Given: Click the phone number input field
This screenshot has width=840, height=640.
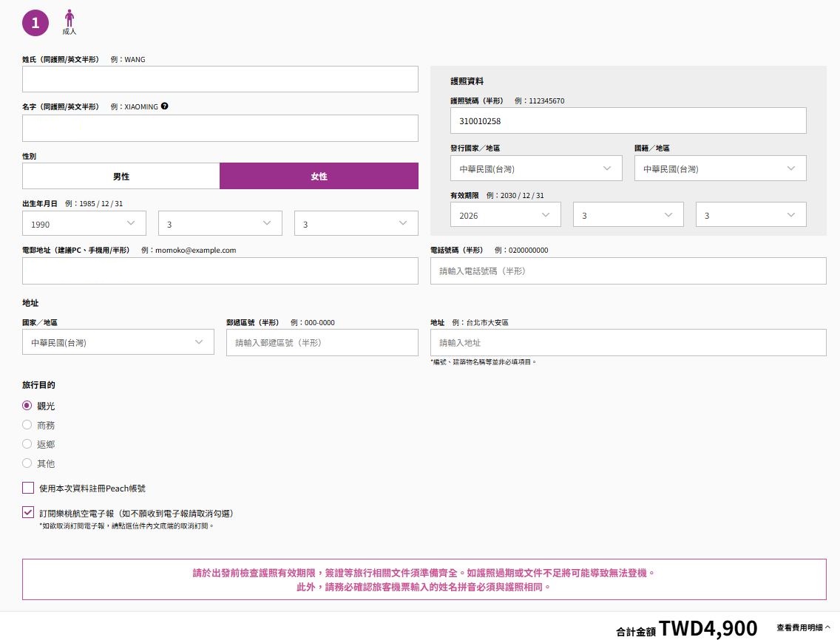Looking at the screenshot, I should point(629,271).
